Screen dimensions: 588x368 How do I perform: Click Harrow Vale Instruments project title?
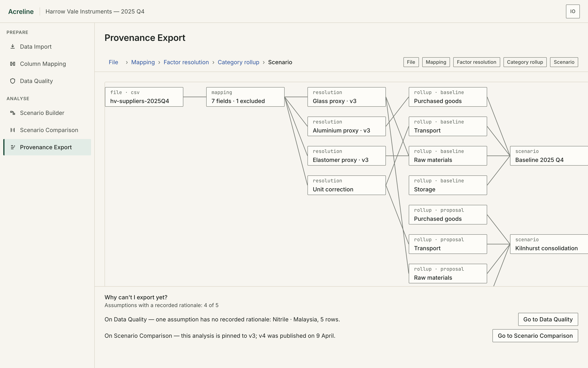[95, 11]
